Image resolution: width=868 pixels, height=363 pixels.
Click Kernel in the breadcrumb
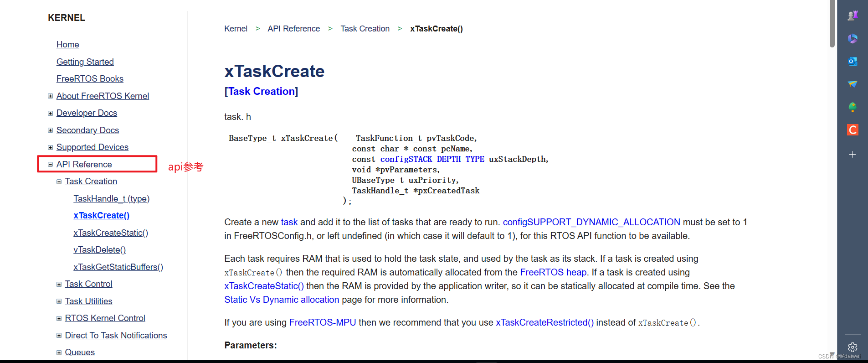click(236, 29)
